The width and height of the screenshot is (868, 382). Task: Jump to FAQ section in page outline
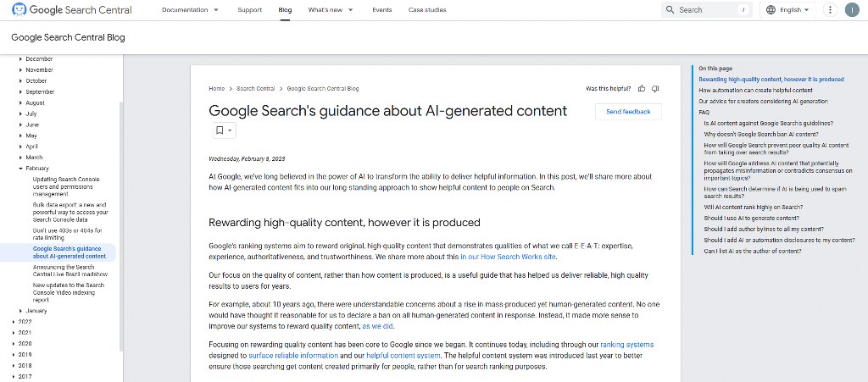pos(704,112)
